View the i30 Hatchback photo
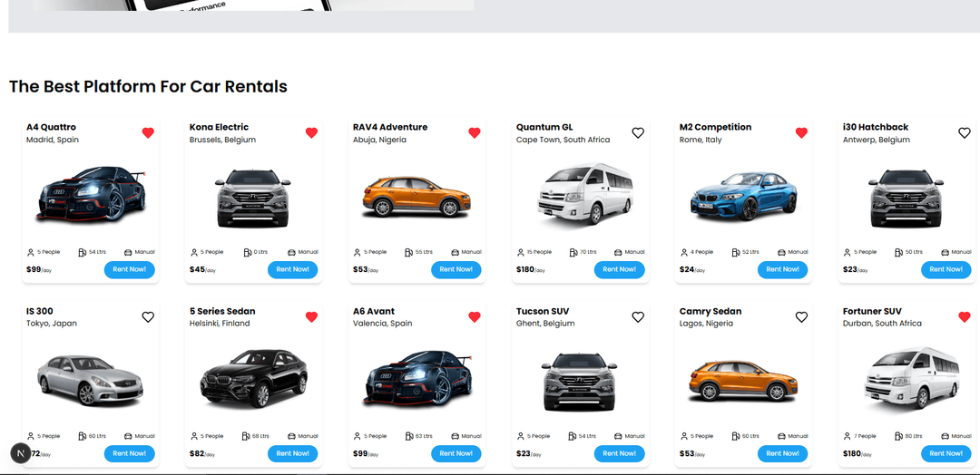980x475 pixels. click(906, 198)
